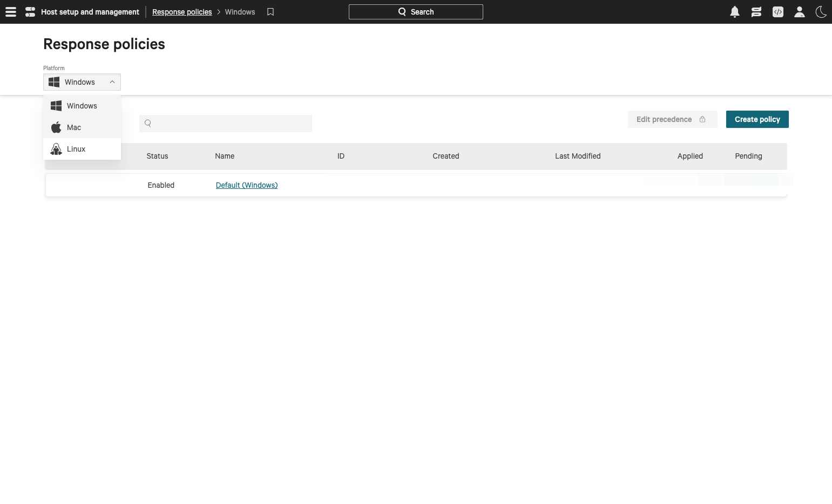Screen dimensions: 832x504
Task: Open the user account profile icon
Action: click(799, 12)
